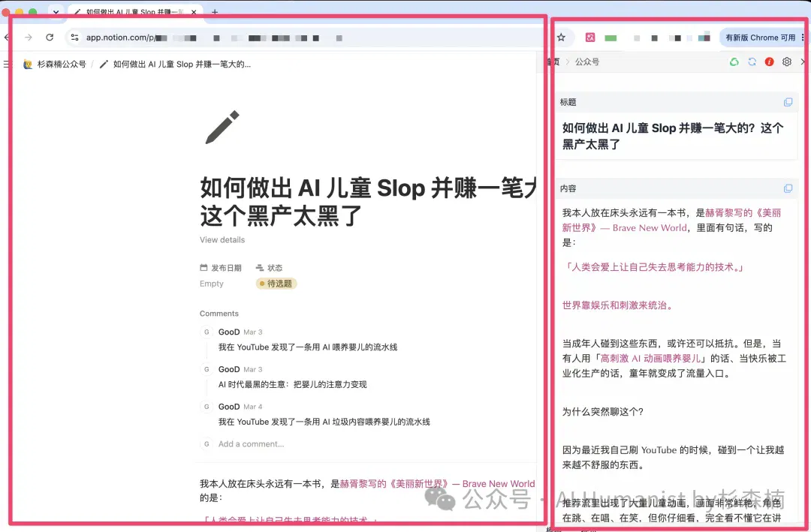Copy the 内容 section with copy icon
This screenshot has width=811, height=532.
tap(788, 188)
